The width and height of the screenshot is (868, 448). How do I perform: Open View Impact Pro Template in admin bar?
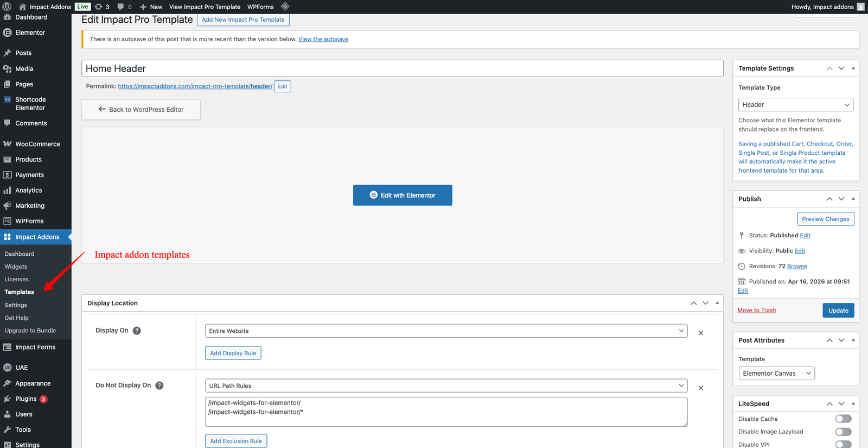[205, 7]
